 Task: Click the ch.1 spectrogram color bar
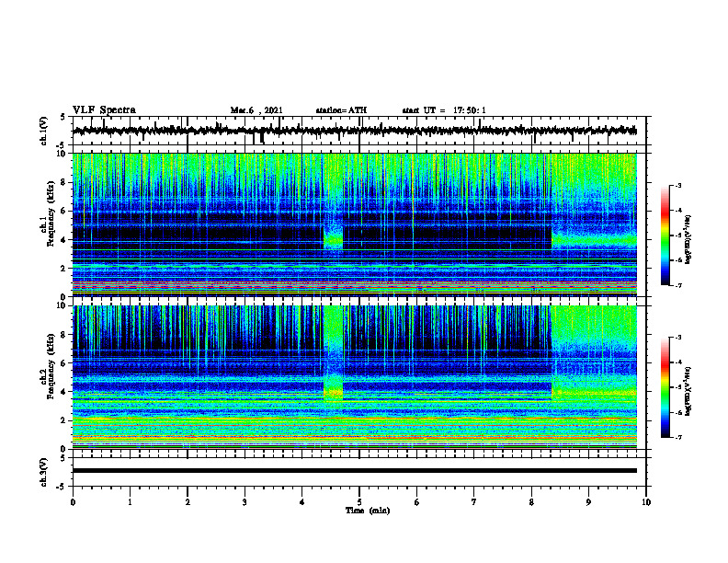click(x=665, y=236)
